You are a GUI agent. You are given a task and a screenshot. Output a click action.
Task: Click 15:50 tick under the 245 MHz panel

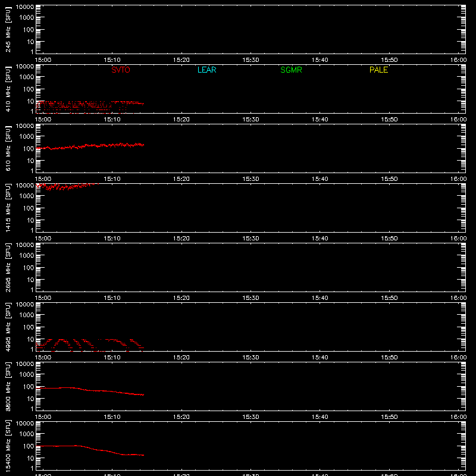click(x=389, y=60)
